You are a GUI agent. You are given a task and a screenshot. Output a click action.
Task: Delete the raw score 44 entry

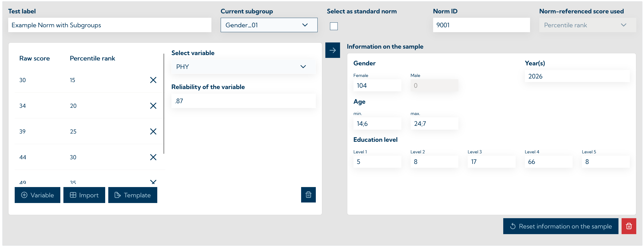[x=153, y=157]
